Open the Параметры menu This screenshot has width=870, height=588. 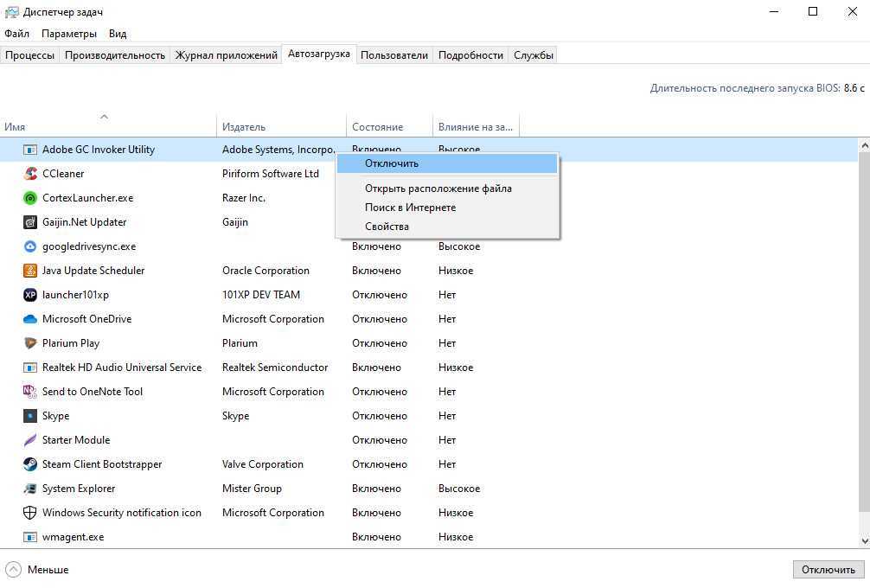tap(69, 34)
